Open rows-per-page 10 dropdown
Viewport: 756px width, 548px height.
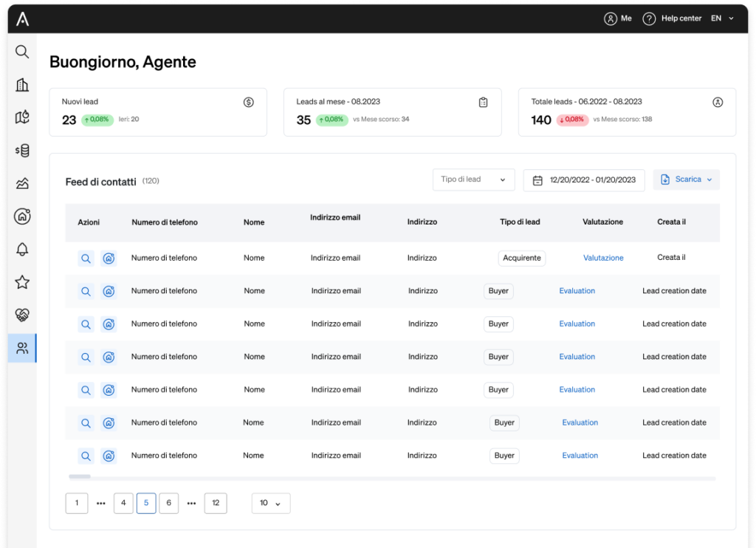click(x=270, y=503)
